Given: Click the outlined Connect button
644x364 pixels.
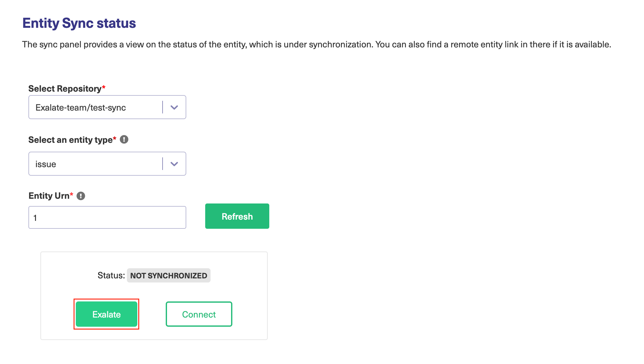Looking at the screenshot, I should point(199,314).
